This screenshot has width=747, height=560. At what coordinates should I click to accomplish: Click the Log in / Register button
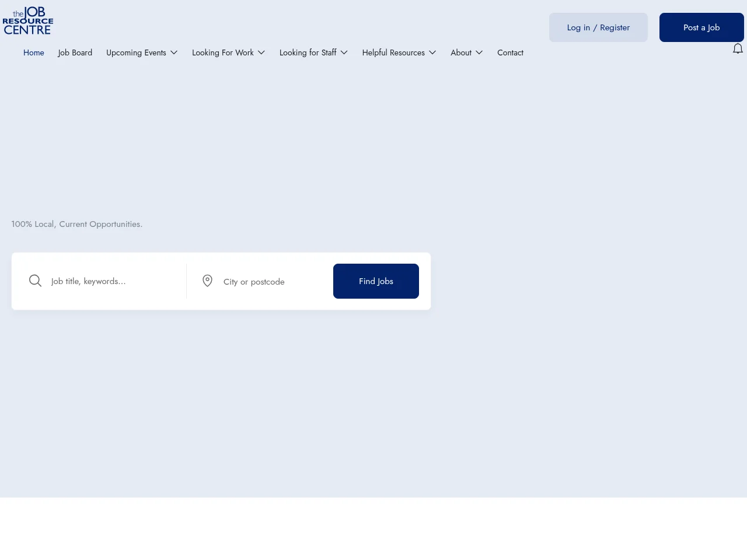point(598,27)
